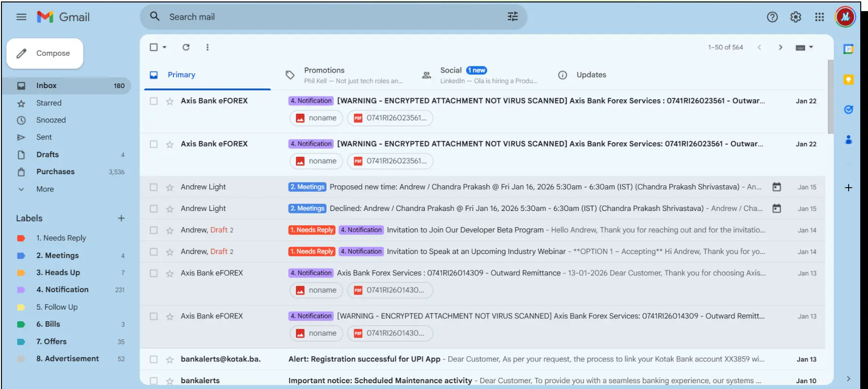
Task: Check the Declined Andrew Light email
Action: click(154, 209)
